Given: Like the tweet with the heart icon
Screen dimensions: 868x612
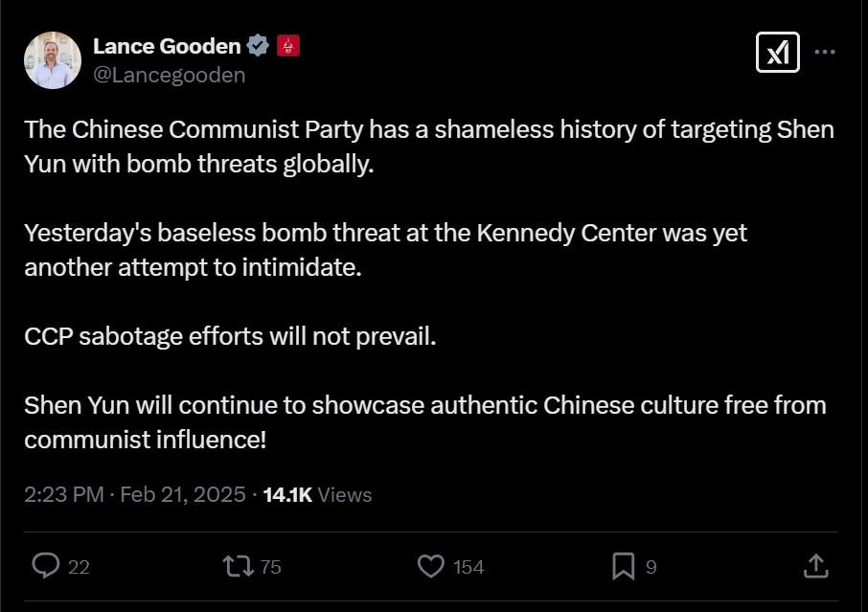Looking at the screenshot, I should click(x=431, y=566).
